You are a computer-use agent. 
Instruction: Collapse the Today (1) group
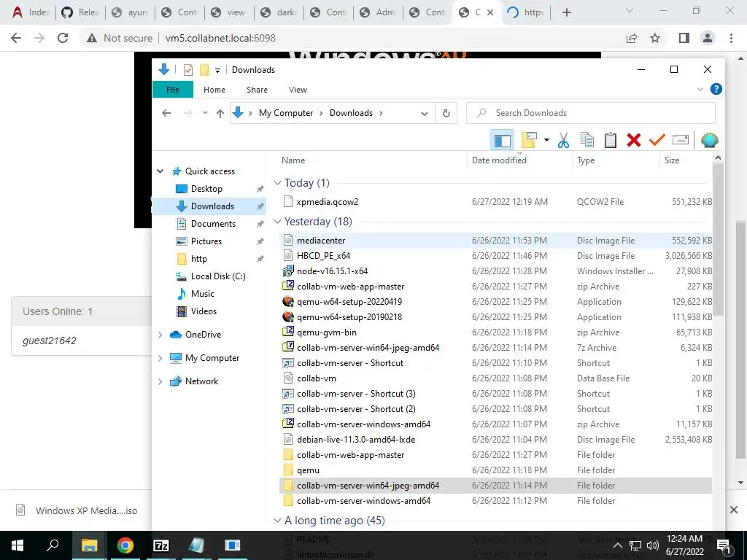(x=276, y=183)
